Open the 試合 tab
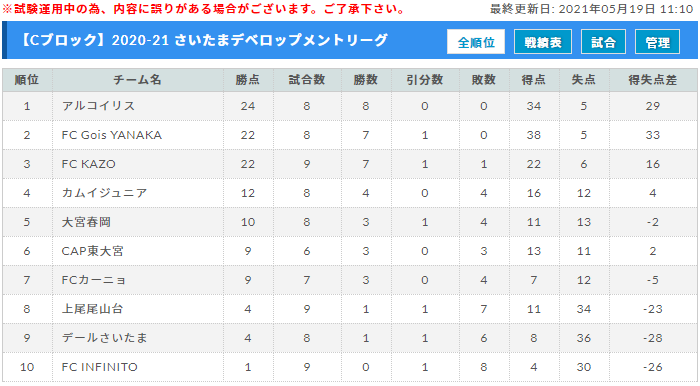This screenshot has height=386, width=700. (603, 42)
